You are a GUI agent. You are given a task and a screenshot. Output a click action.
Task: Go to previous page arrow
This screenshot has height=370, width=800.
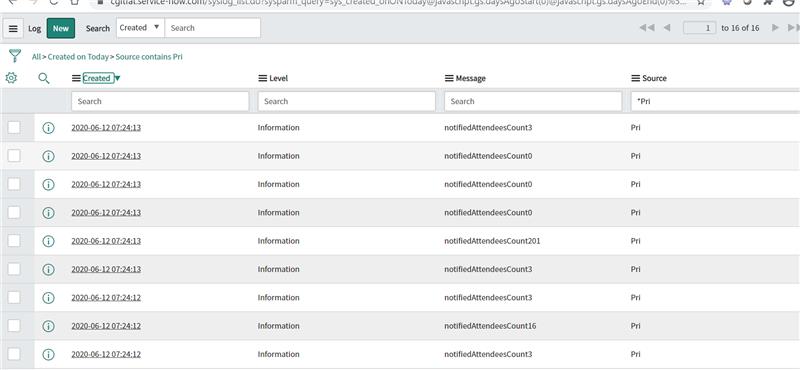point(667,28)
